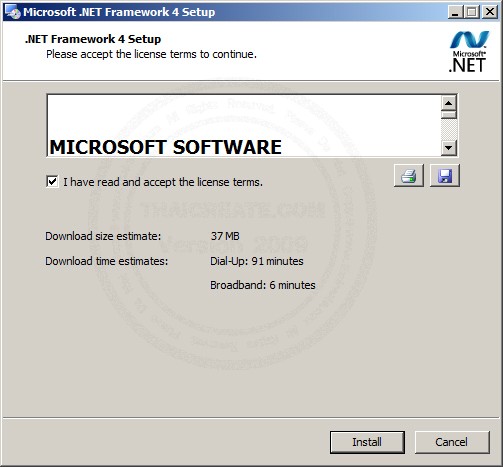Save the license terms to disk

point(445,175)
